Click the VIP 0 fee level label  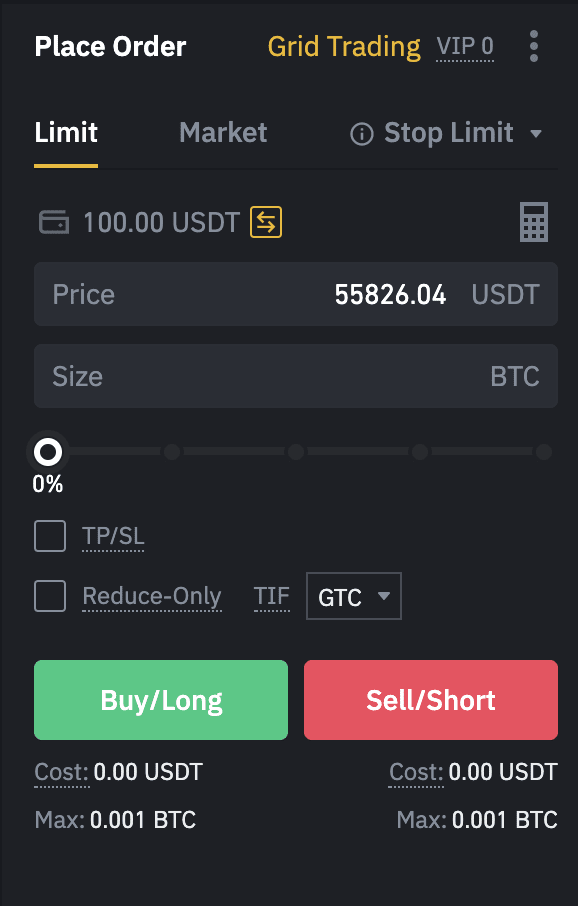[465, 46]
